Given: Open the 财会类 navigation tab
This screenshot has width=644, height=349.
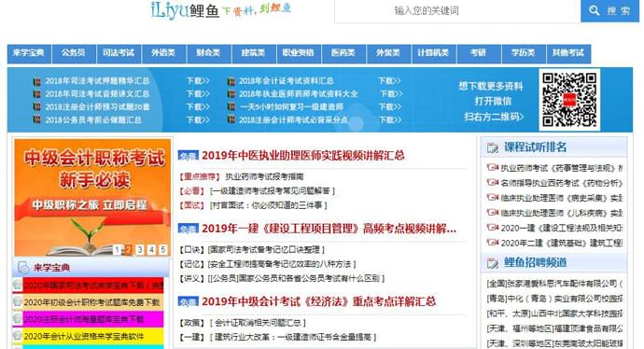Looking at the screenshot, I should [208, 53].
